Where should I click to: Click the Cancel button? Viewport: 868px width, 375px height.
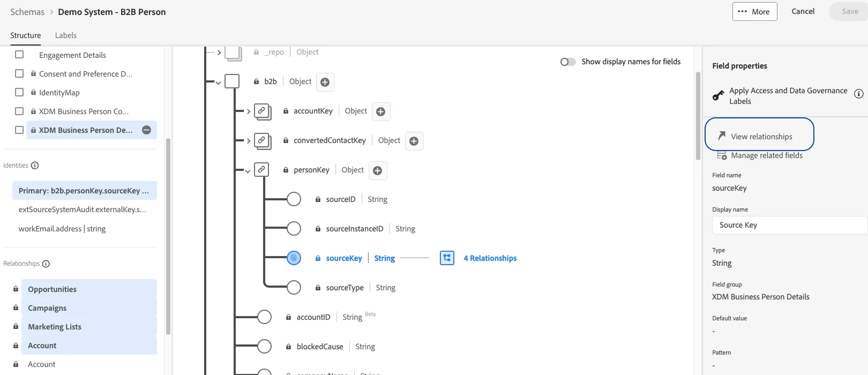click(x=803, y=11)
